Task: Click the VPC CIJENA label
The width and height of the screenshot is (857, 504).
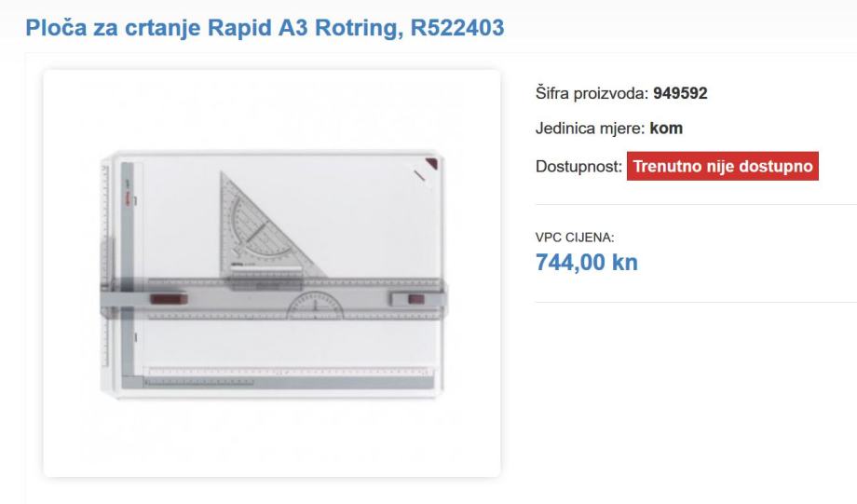Action: [575, 238]
